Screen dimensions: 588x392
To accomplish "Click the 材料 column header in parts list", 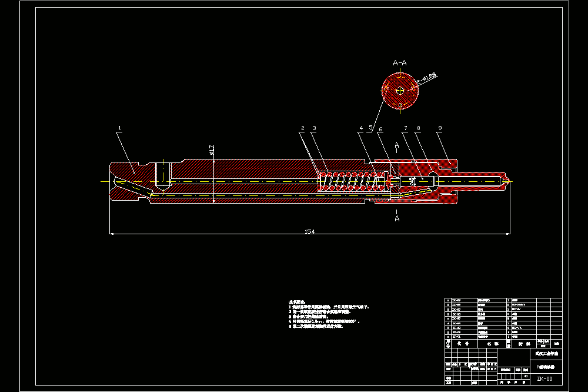I will point(524,344).
